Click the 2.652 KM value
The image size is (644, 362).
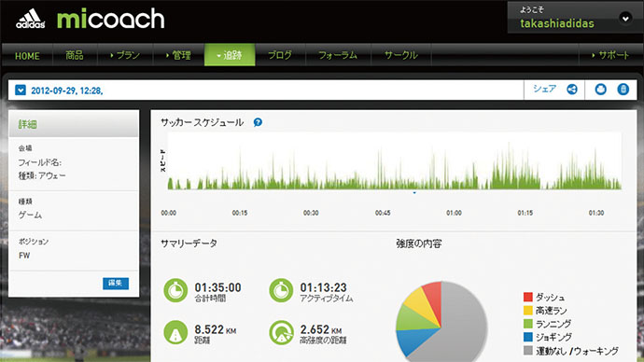click(321, 329)
